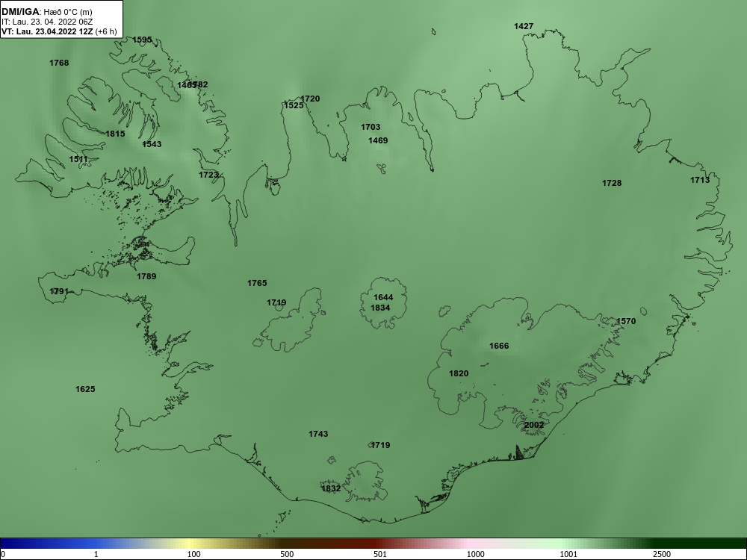Click the '1000' legend tick label
This screenshot has height=560, width=747.
click(475, 554)
